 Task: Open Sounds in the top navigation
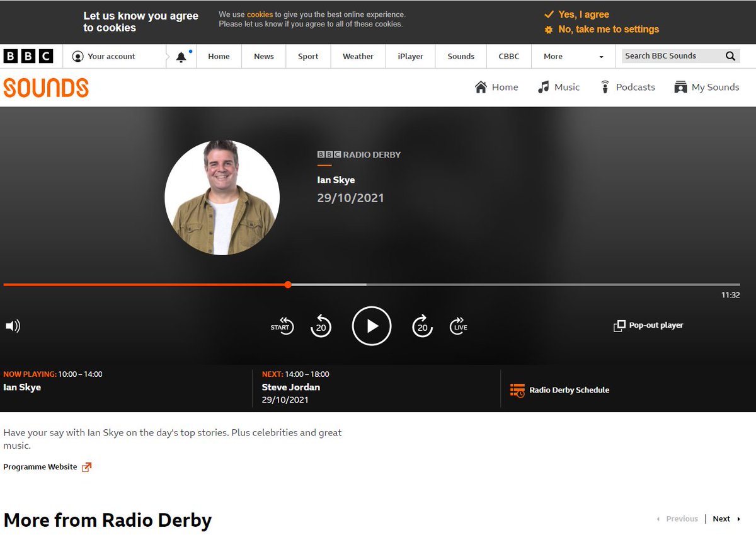tap(461, 56)
